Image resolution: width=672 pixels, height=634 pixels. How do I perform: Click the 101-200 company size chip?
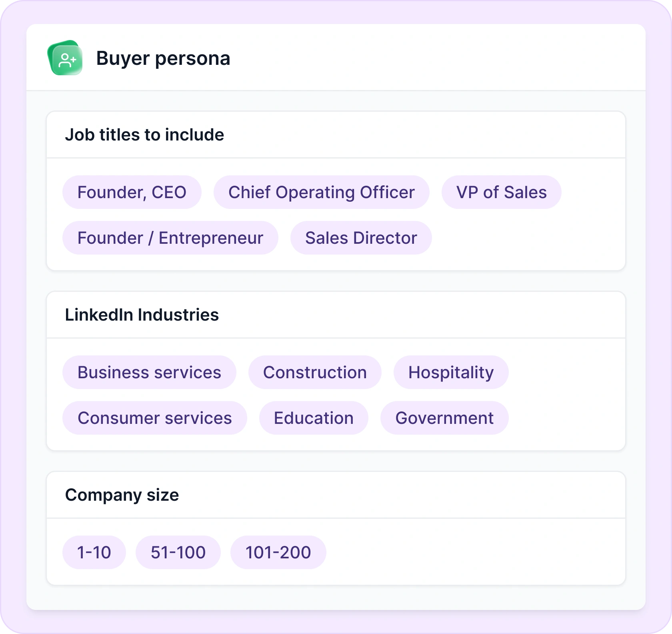tap(278, 552)
